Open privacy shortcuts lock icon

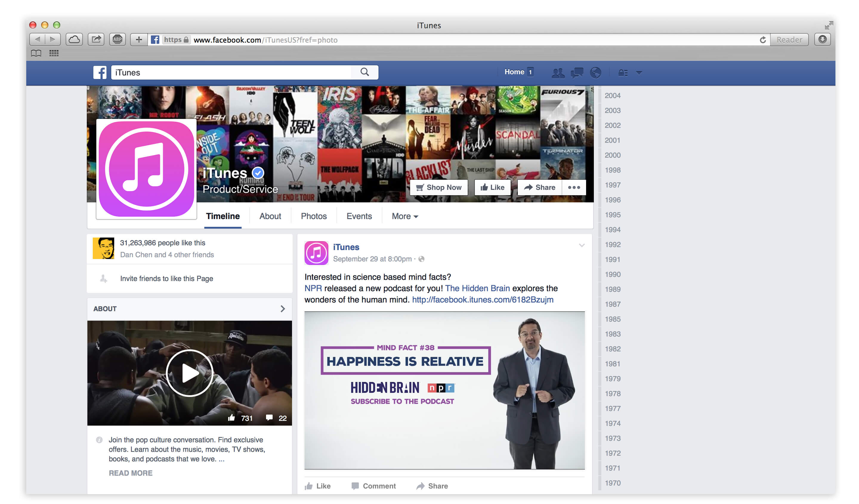click(x=623, y=72)
